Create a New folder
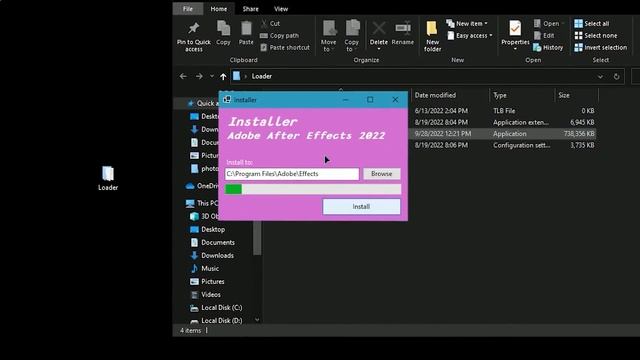 [432, 37]
